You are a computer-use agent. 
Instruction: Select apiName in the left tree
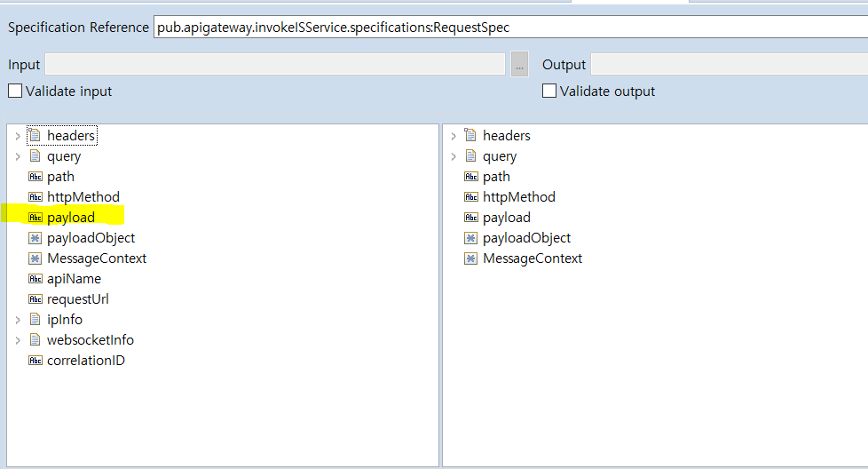click(x=74, y=279)
